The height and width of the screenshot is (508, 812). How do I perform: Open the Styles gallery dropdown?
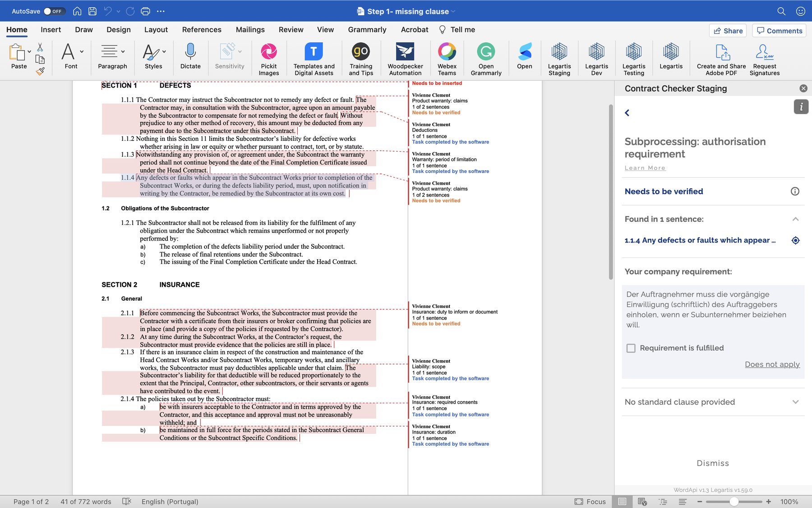pos(164,51)
